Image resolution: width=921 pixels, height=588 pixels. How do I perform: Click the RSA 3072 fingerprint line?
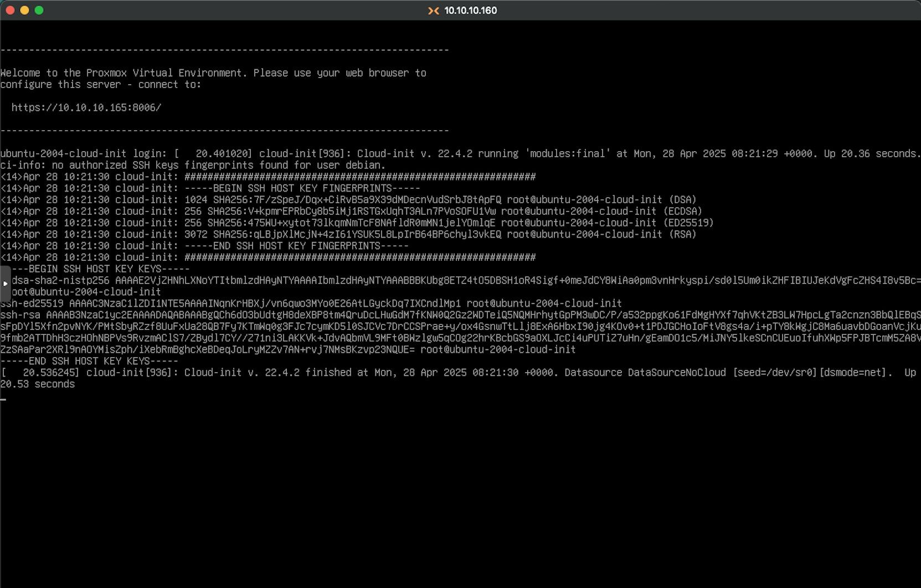(x=348, y=234)
